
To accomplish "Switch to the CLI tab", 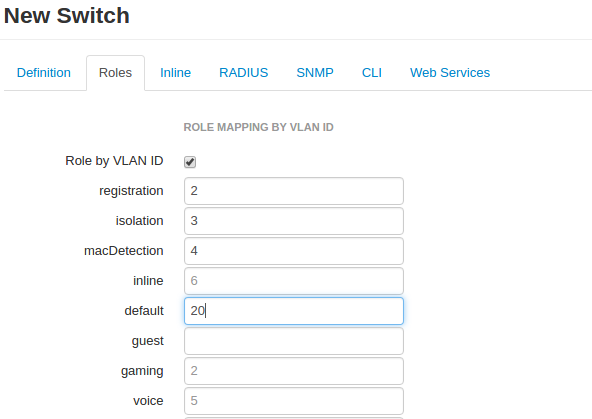I will pyautogui.click(x=372, y=72).
